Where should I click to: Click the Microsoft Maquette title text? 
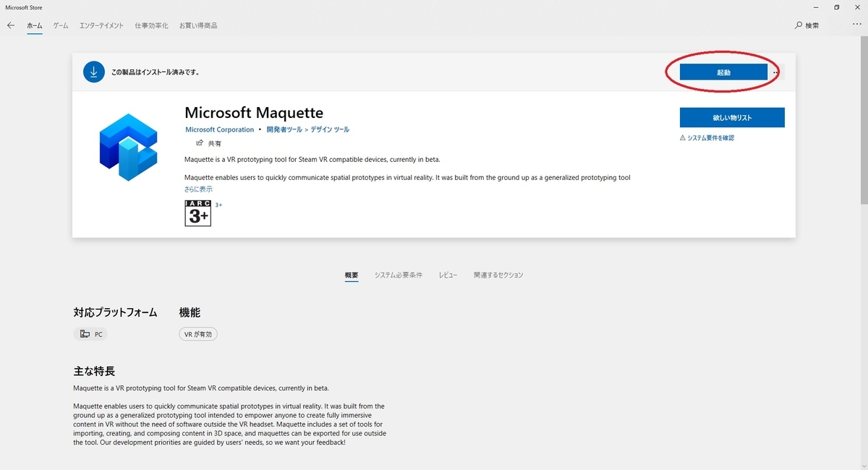[254, 113]
